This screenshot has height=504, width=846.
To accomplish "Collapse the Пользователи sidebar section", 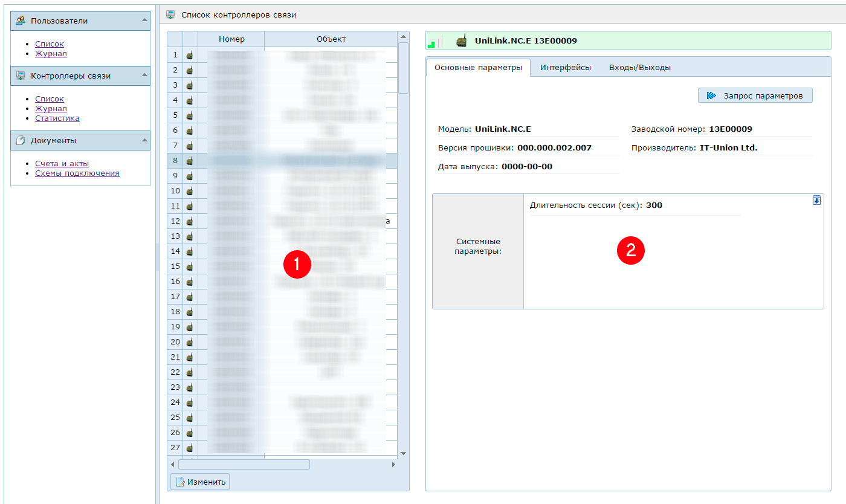I will point(144,20).
